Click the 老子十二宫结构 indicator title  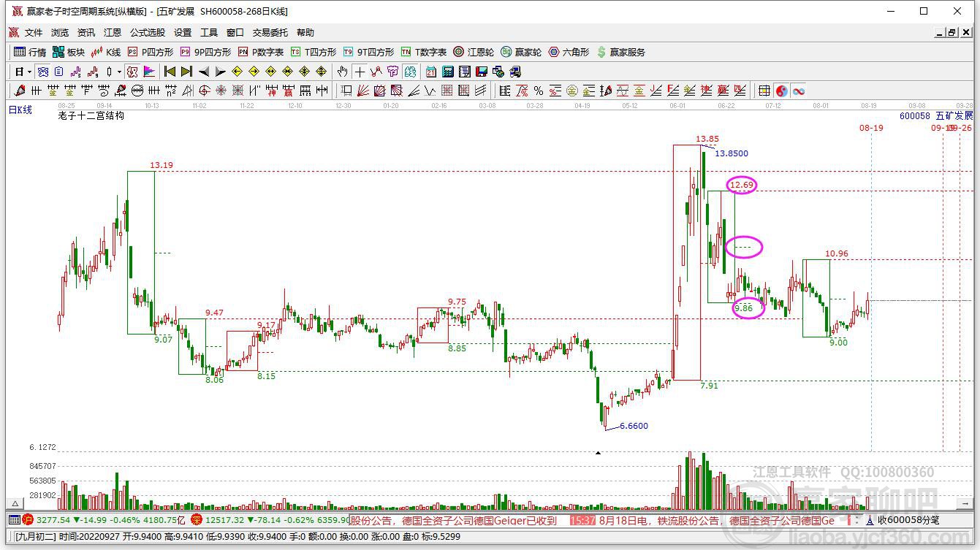pyautogui.click(x=91, y=115)
